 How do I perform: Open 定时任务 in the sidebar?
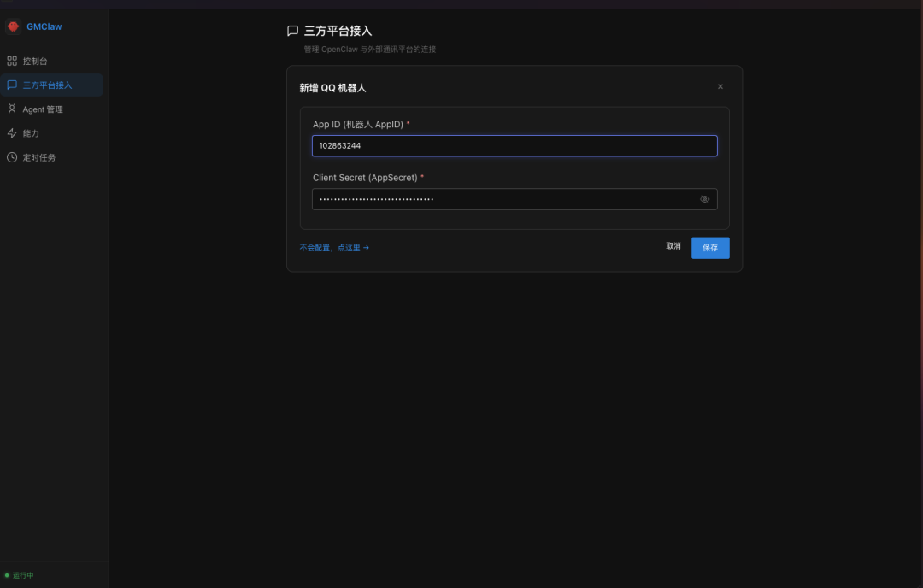coord(52,158)
